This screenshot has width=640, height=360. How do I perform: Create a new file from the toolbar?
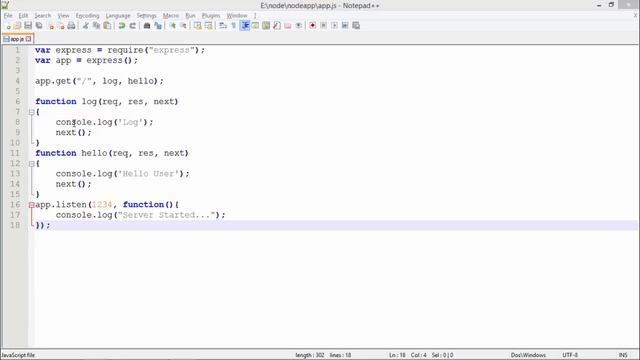point(8,26)
